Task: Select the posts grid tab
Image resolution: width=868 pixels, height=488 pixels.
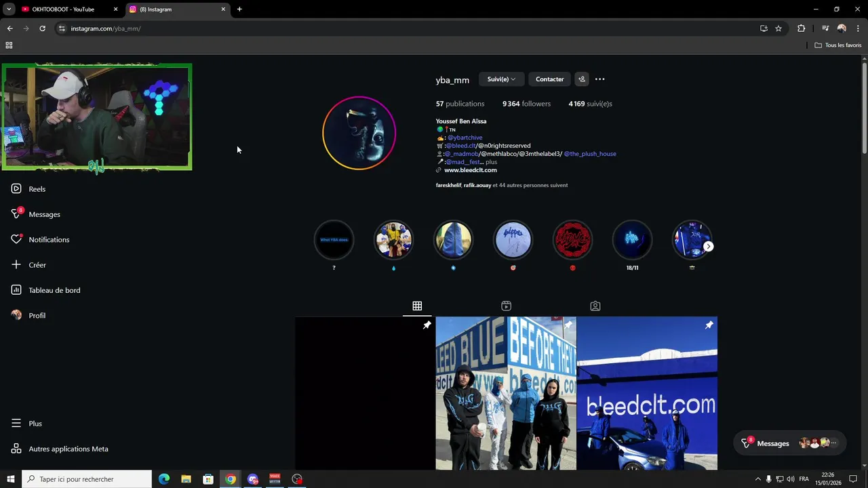Action: tap(417, 306)
